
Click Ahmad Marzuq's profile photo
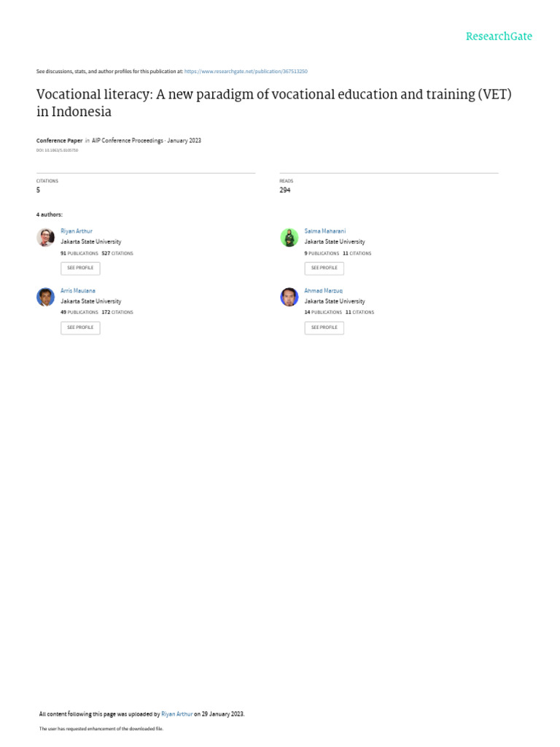289,297
